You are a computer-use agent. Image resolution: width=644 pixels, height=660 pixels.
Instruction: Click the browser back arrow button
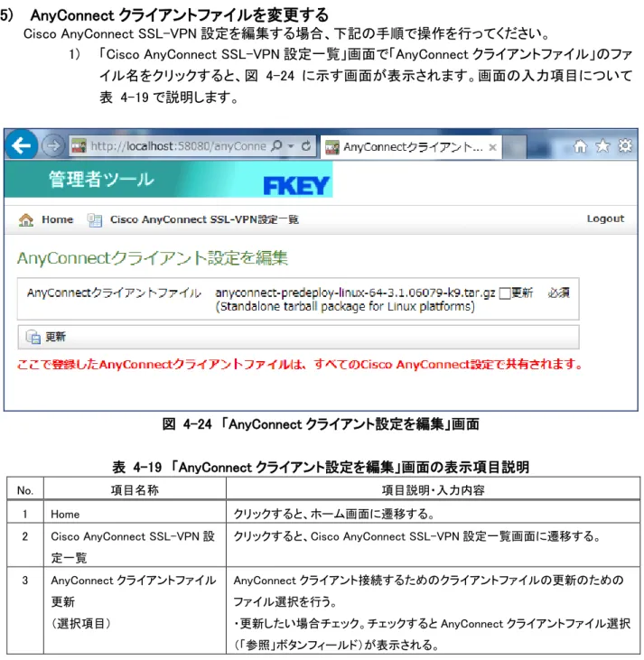pyautogui.click(x=21, y=145)
